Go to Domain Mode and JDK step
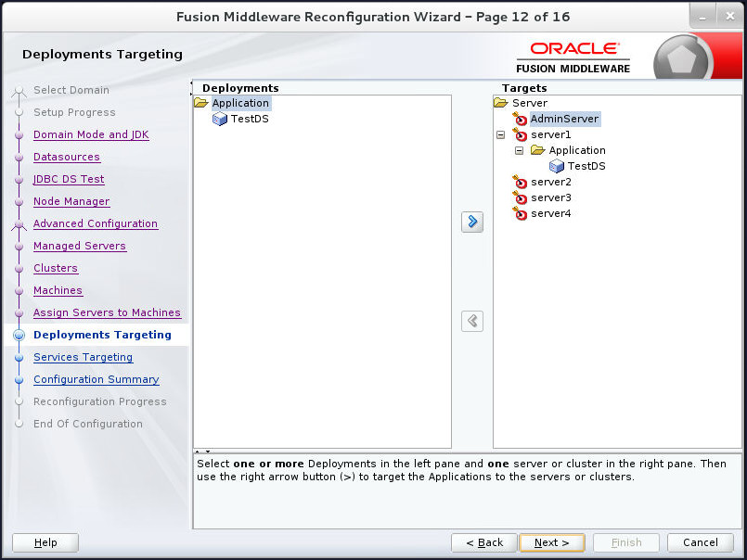Image resolution: width=747 pixels, height=560 pixels. (x=91, y=134)
